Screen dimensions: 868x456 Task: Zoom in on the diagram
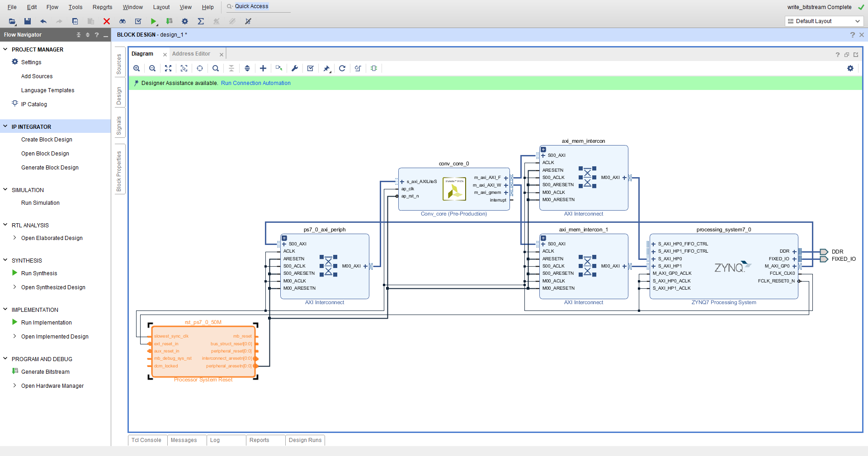137,68
